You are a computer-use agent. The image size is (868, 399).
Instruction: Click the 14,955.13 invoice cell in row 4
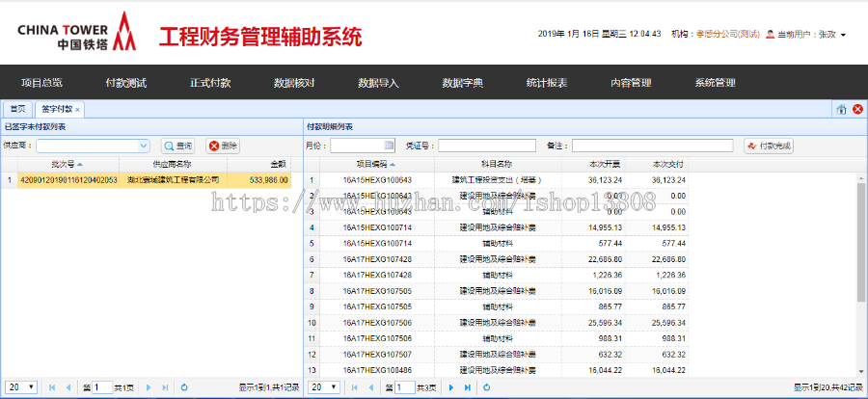coord(593,227)
